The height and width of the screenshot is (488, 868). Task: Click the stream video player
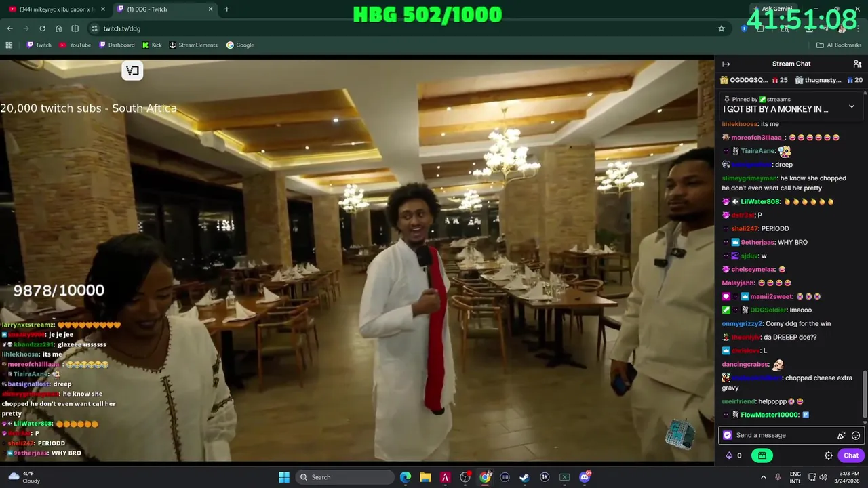pyautogui.click(x=357, y=260)
